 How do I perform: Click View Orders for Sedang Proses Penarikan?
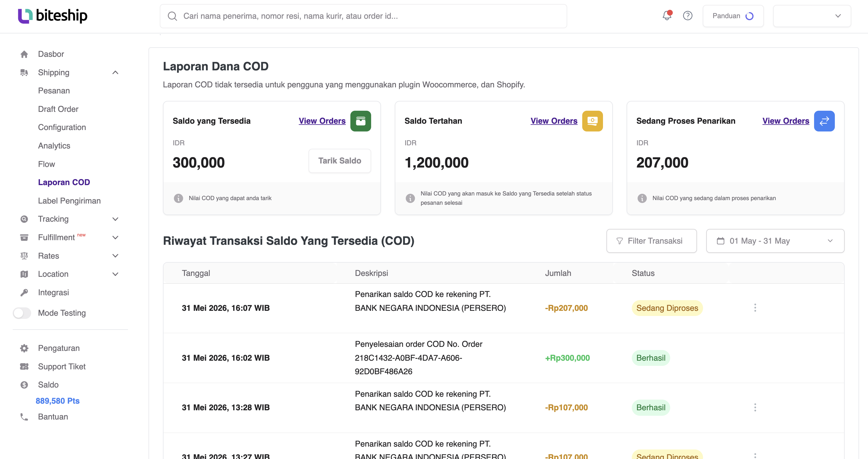point(786,121)
